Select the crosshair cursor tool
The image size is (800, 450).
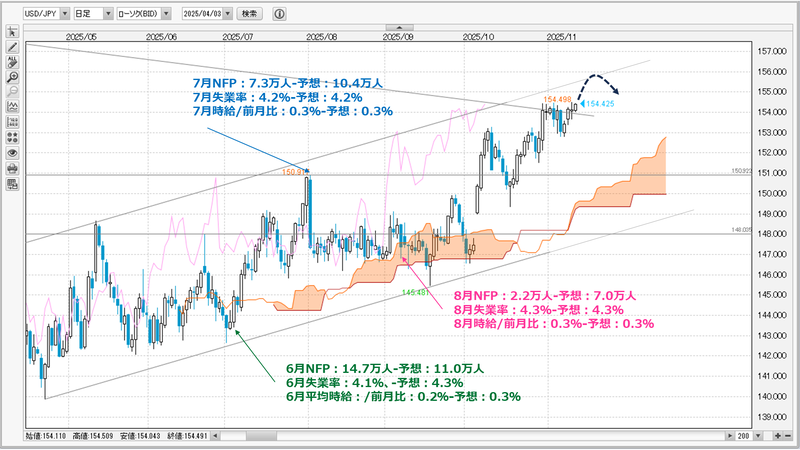pos(12,32)
